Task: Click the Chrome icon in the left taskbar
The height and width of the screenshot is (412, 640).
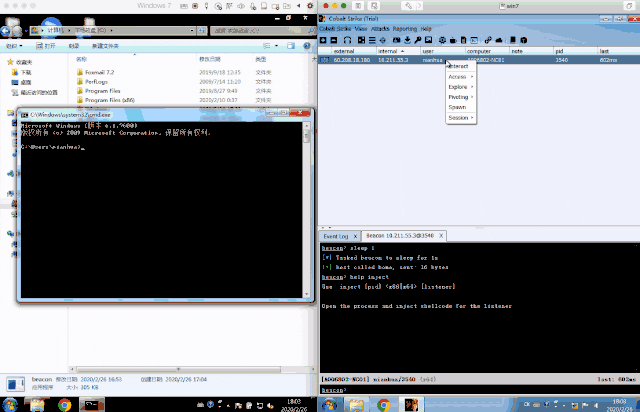Action: coord(64,405)
